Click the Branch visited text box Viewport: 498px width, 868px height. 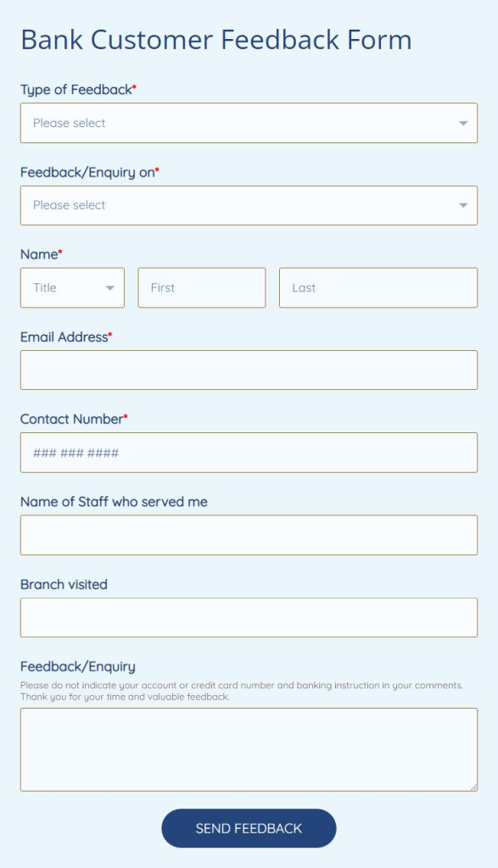coord(248,617)
